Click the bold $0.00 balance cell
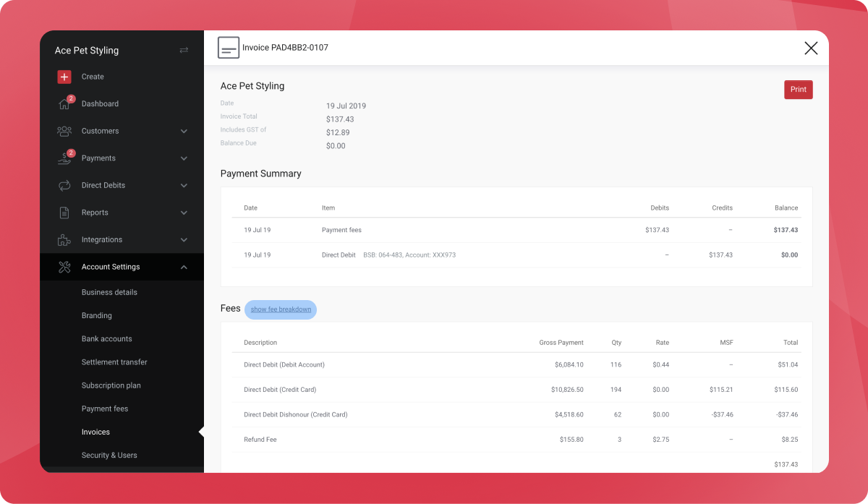 click(789, 255)
